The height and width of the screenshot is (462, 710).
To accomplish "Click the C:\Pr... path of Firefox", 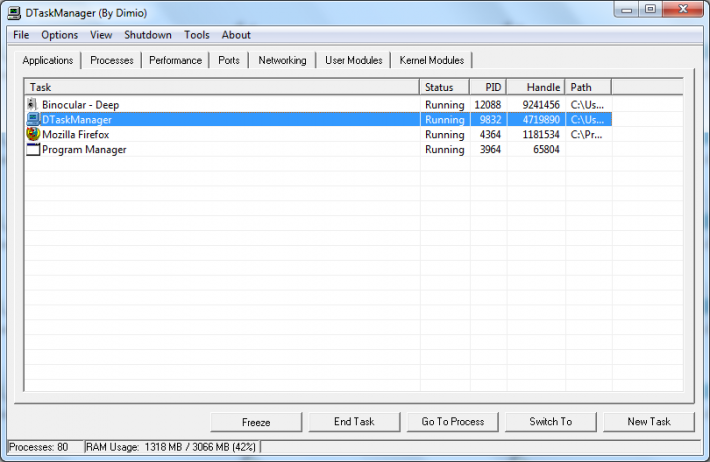I will [586, 135].
